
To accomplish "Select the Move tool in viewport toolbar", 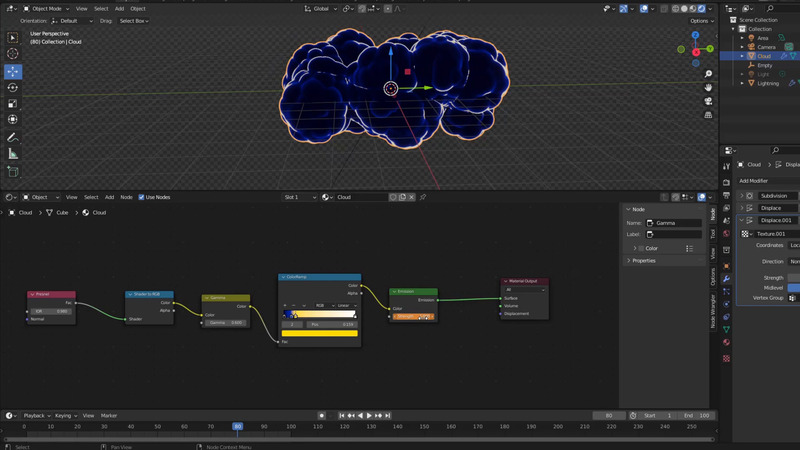I will click(13, 71).
